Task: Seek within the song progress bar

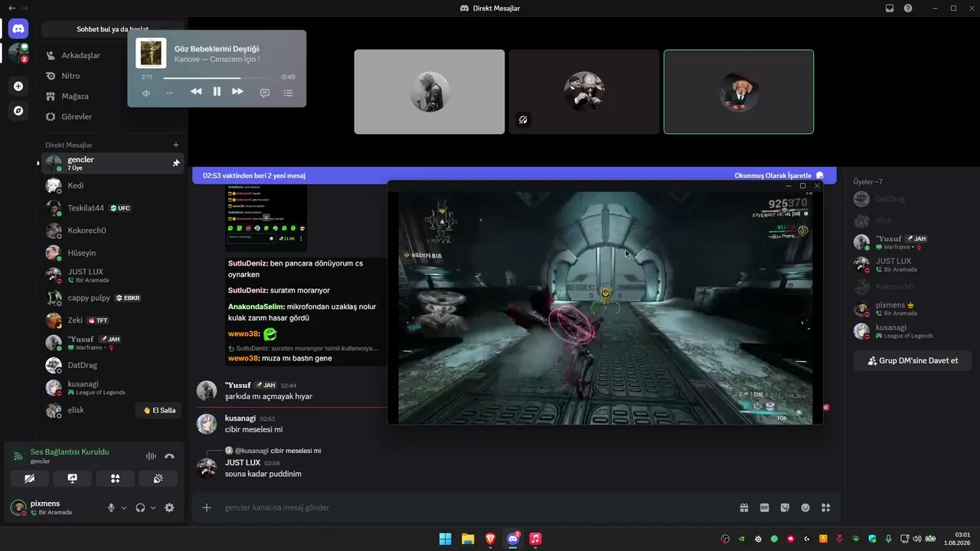Action: coord(216,77)
